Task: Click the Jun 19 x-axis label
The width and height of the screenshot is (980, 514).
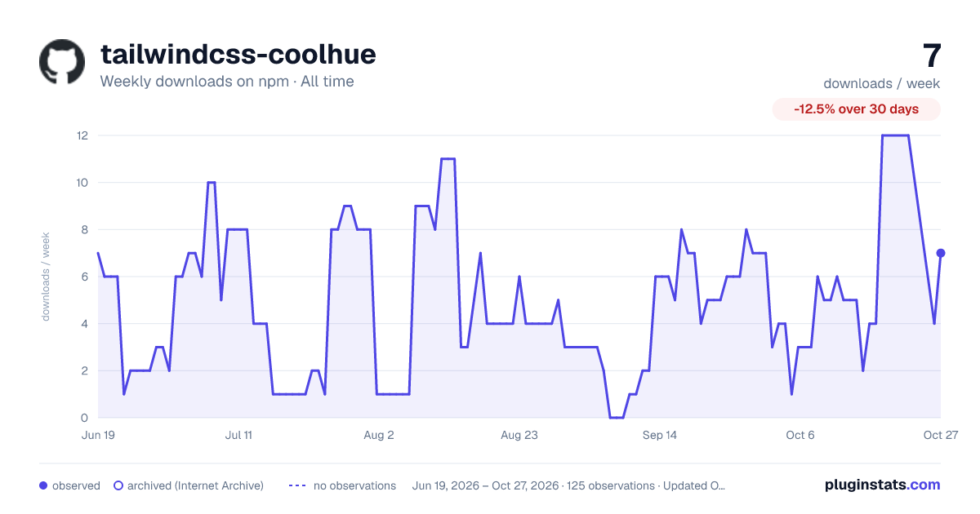Action: coord(98,435)
